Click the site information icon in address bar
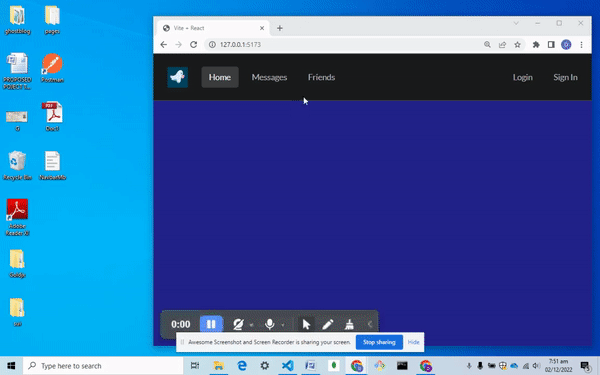Viewport: 600px width, 375px height. click(x=212, y=44)
